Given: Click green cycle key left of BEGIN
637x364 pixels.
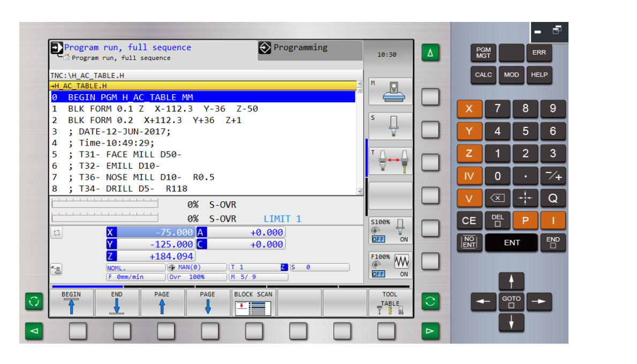Looking at the screenshot, I should click(x=34, y=301).
